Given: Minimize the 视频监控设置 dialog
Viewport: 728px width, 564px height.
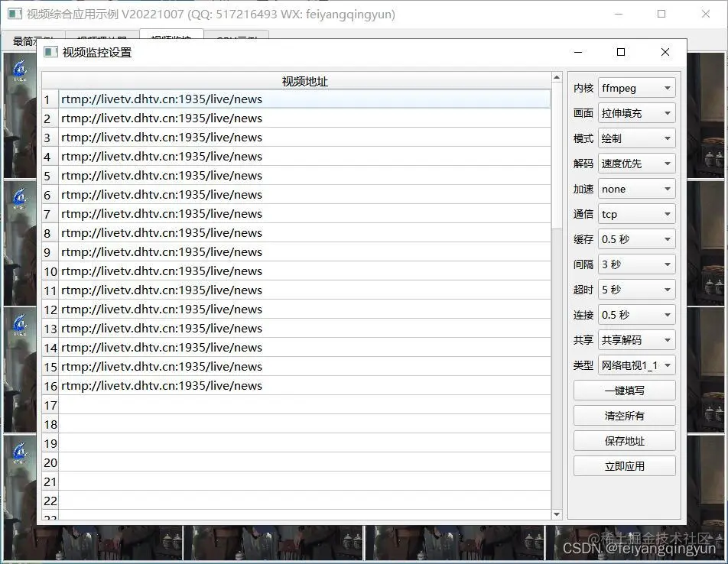Looking at the screenshot, I should [x=578, y=52].
